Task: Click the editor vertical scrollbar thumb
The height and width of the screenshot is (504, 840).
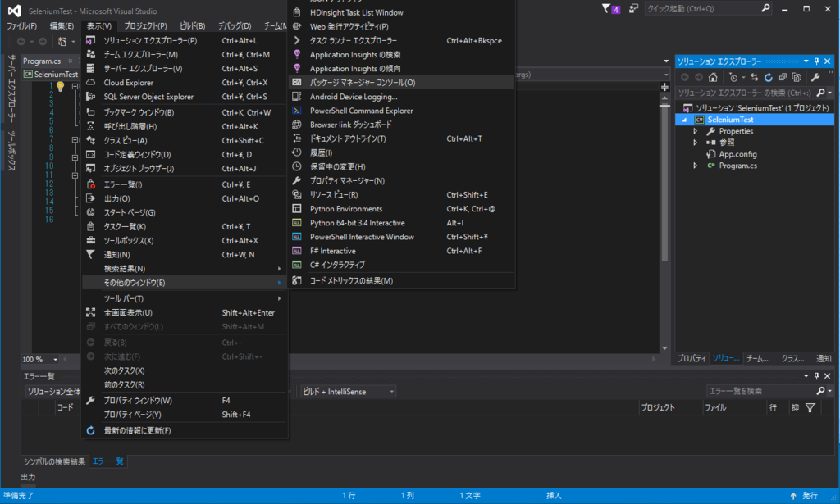Action: (664, 182)
